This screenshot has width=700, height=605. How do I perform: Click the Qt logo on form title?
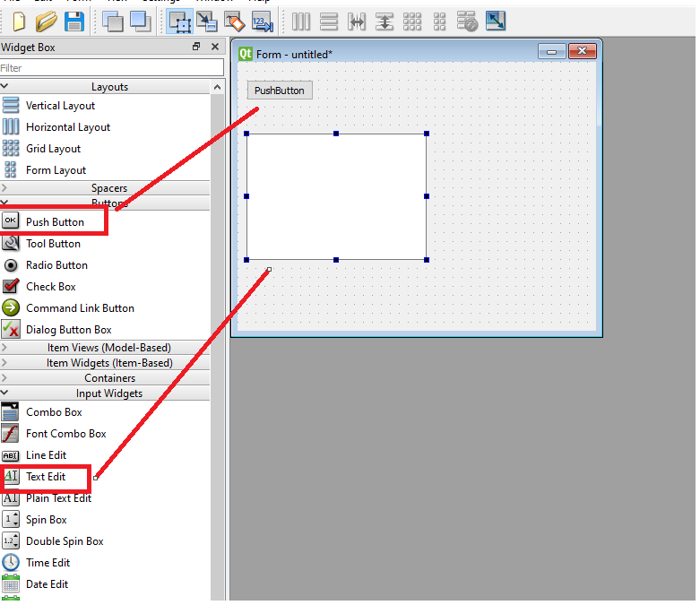[246, 54]
